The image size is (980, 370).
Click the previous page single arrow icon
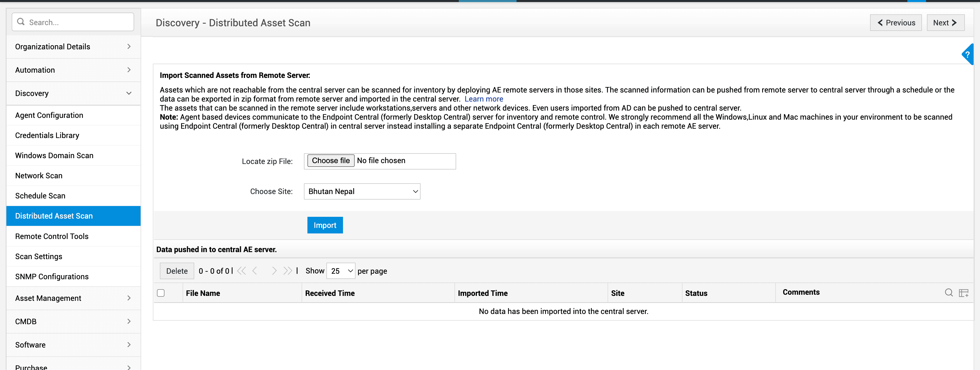[x=255, y=271]
